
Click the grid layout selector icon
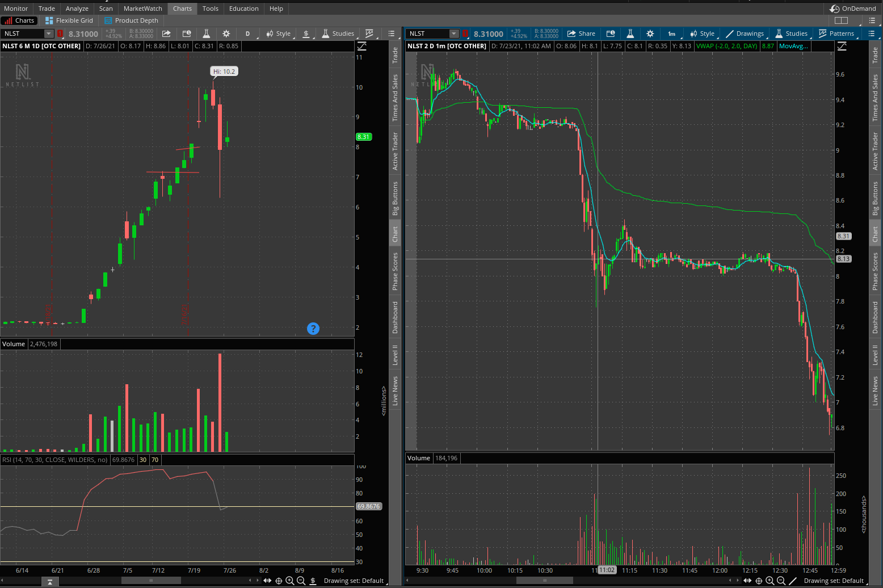pyautogui.click(x=842, y=20)
